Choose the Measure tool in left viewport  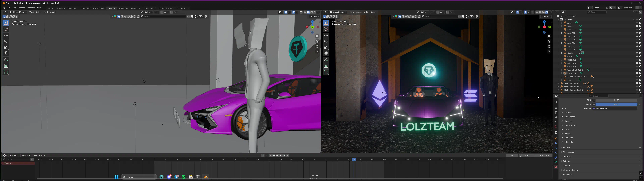coord(6,66)
